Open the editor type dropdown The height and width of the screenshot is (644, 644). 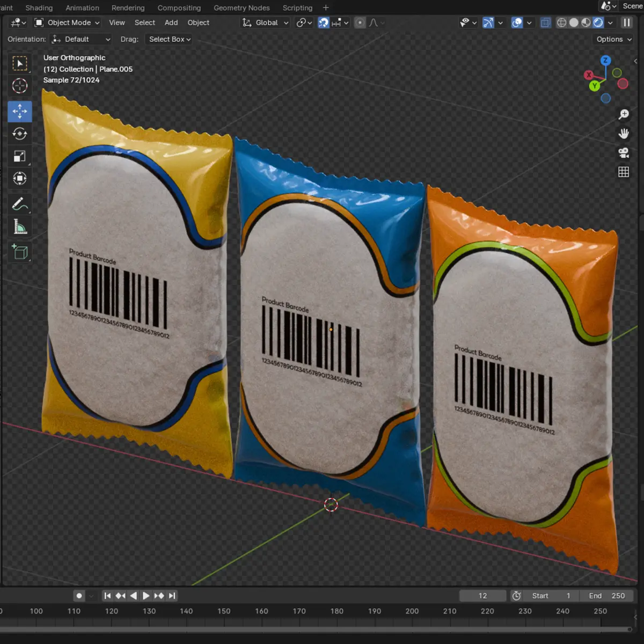pos(18,23)
